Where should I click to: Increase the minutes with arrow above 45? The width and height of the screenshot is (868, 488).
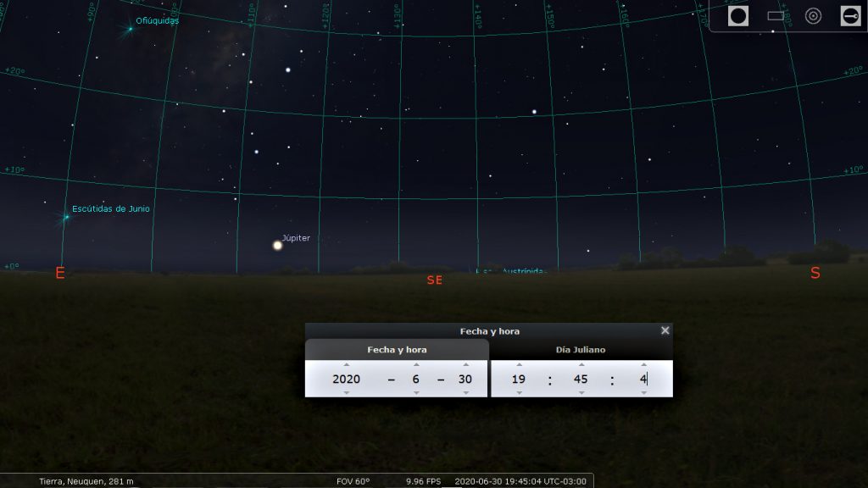pos(581,364)
